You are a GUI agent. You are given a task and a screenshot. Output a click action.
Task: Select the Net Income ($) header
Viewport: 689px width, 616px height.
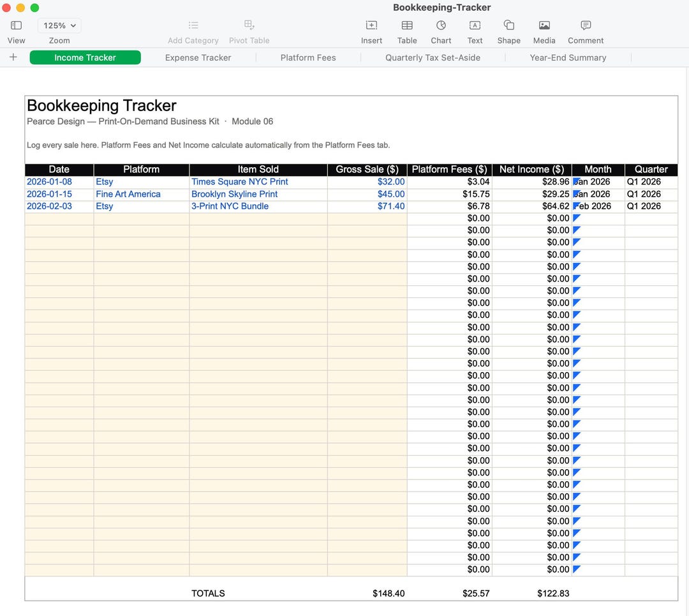coord(531,170)
